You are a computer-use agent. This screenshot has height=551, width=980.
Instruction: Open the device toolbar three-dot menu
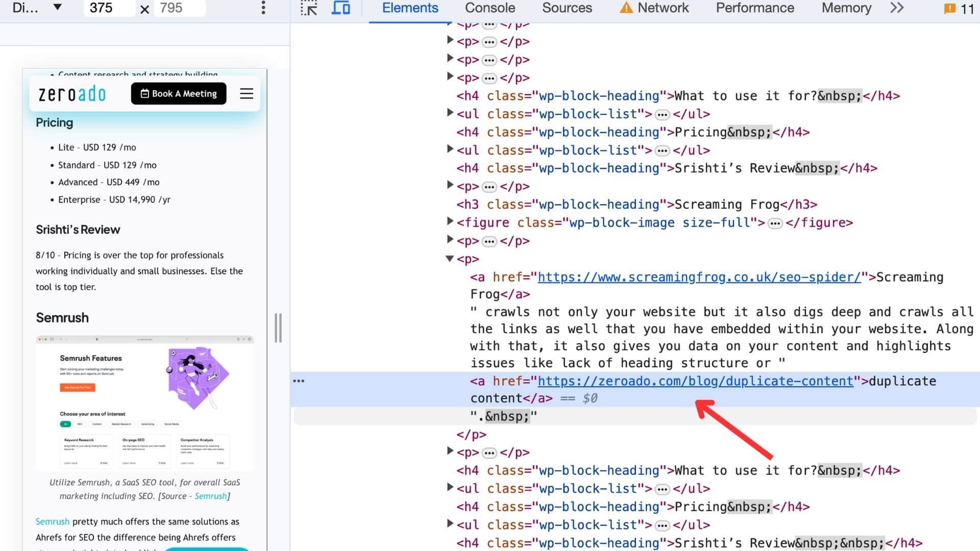pos(263,8)
